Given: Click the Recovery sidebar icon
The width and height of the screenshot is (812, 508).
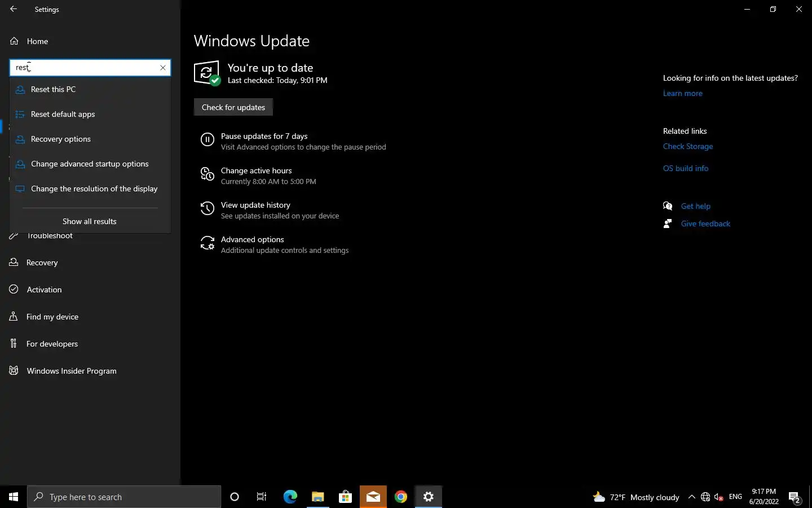Looking at the screenshot, I should click(x=14, y=262).
